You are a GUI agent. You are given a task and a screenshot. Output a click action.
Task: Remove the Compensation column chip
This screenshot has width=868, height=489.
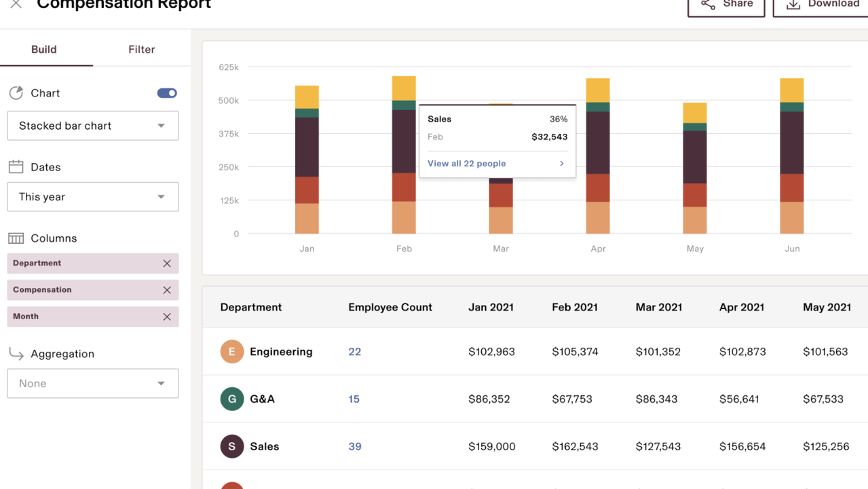click(x=166, y=289)
